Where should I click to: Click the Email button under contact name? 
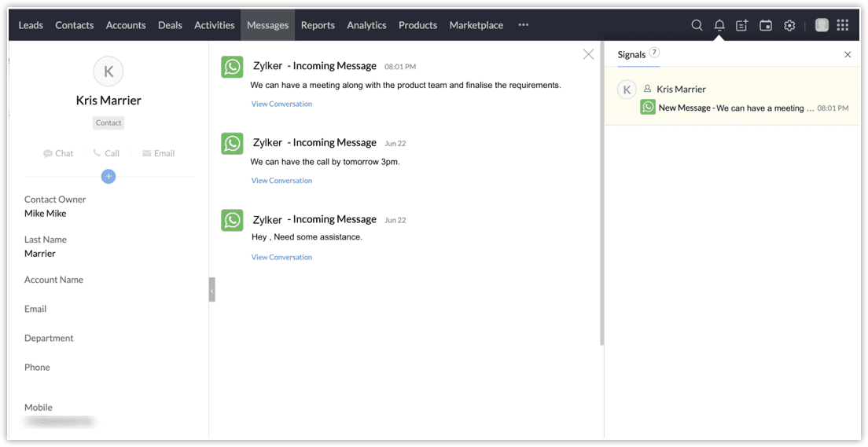158,153
